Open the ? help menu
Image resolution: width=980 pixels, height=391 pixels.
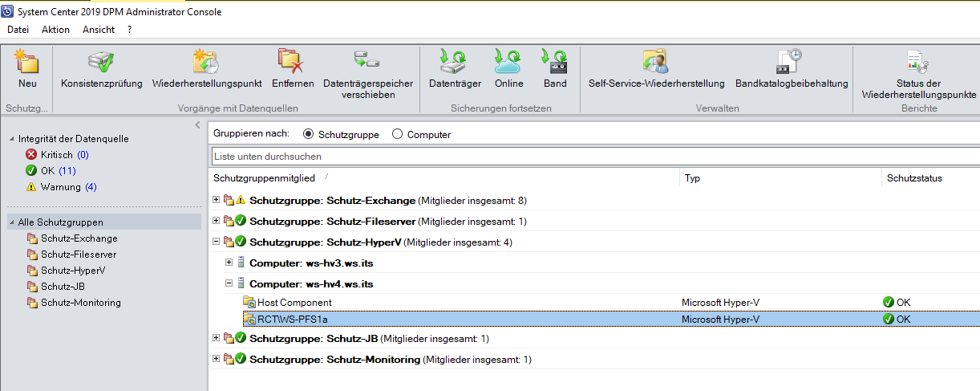point(130,30)
